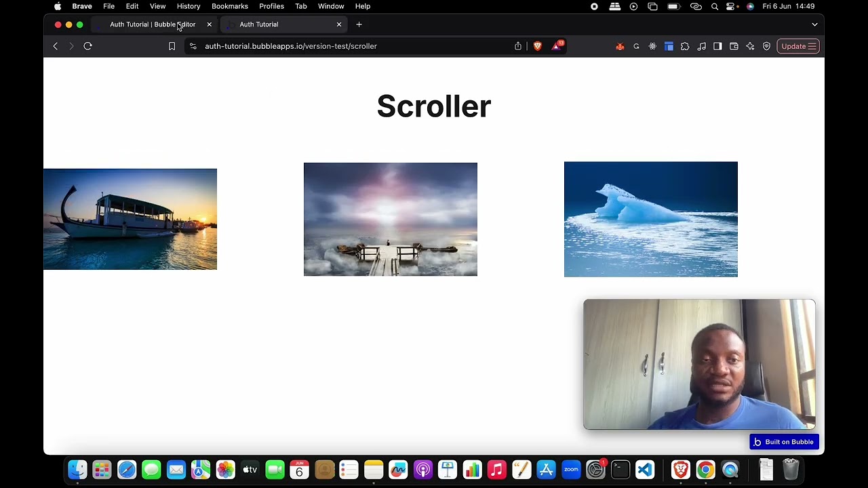Click the date and time Fri 6 Jun
This screenshot has width=868, height=488.
click(x=789, y=6)
